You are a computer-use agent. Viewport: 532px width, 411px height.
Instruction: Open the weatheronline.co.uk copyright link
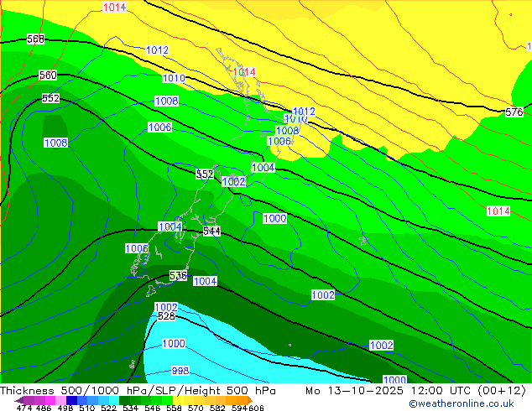461,403
